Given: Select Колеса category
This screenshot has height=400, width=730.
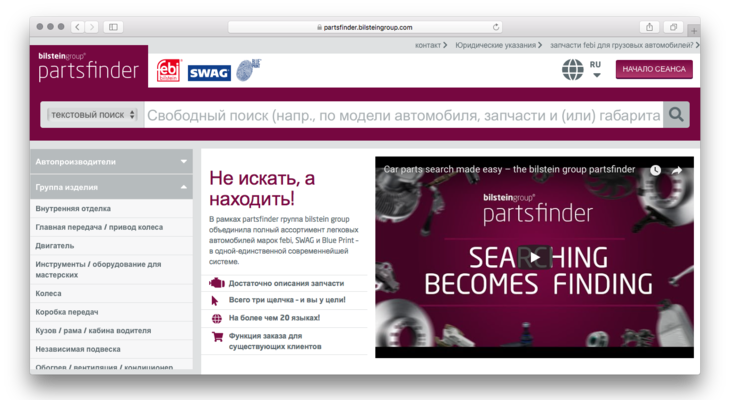Looking at the screenshot, I should tap(111, 293).
